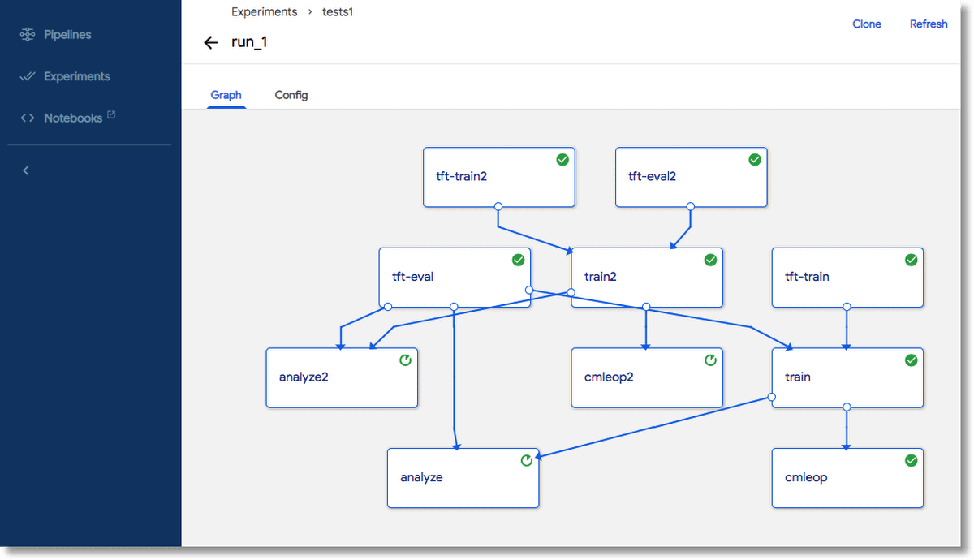
Task: Select the cmleop2 graph node
Action: tap(647, 378)
